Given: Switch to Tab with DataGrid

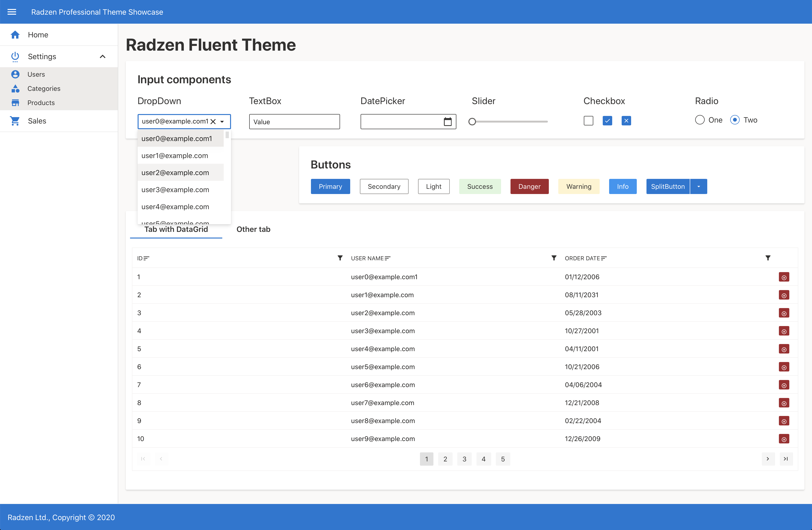Looking at the screenshot, I should click(176, 229).
